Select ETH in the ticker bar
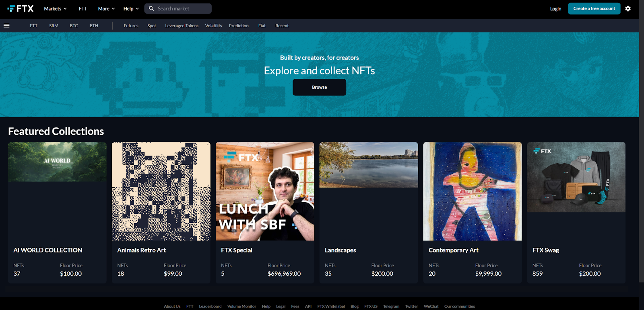 tap(94, 26)
